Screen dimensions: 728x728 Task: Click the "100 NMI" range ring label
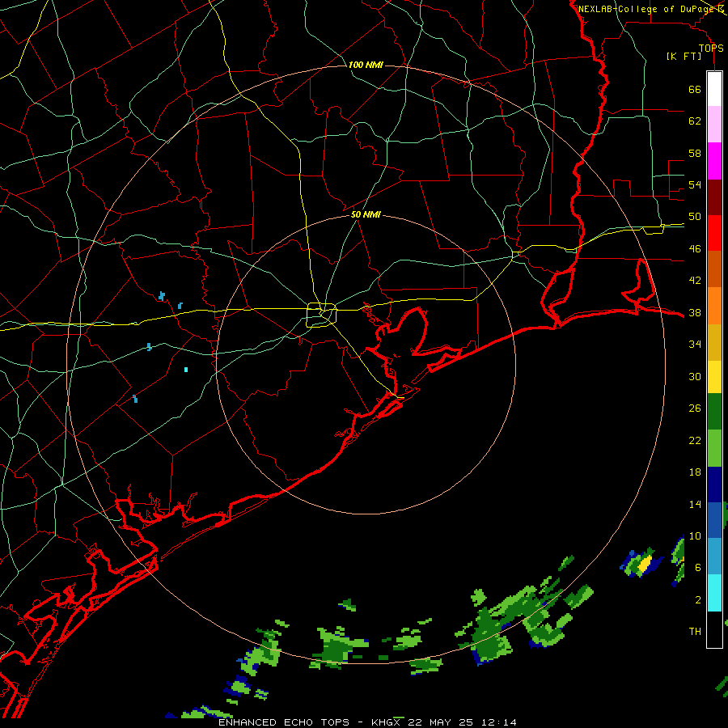[366, 65]
